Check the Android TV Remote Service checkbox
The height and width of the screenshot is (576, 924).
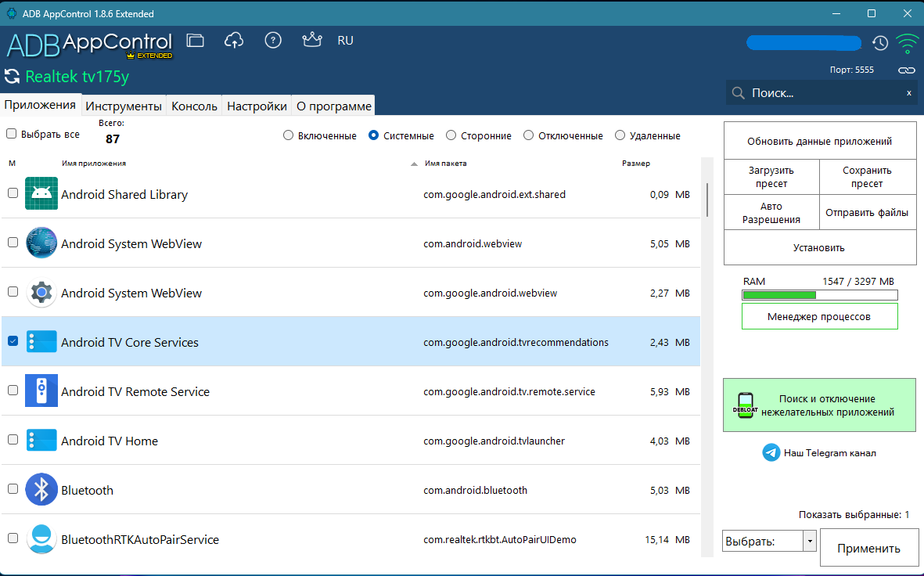(13, 391)
